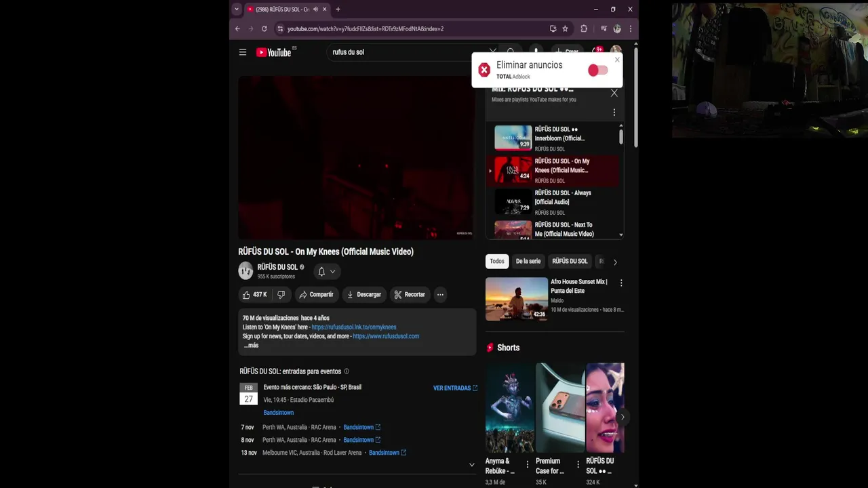Image resolution: width=868 pixels, height=488 pixels.
Task: Show the next Shorts with the arrow
Action: pos(623,417)
